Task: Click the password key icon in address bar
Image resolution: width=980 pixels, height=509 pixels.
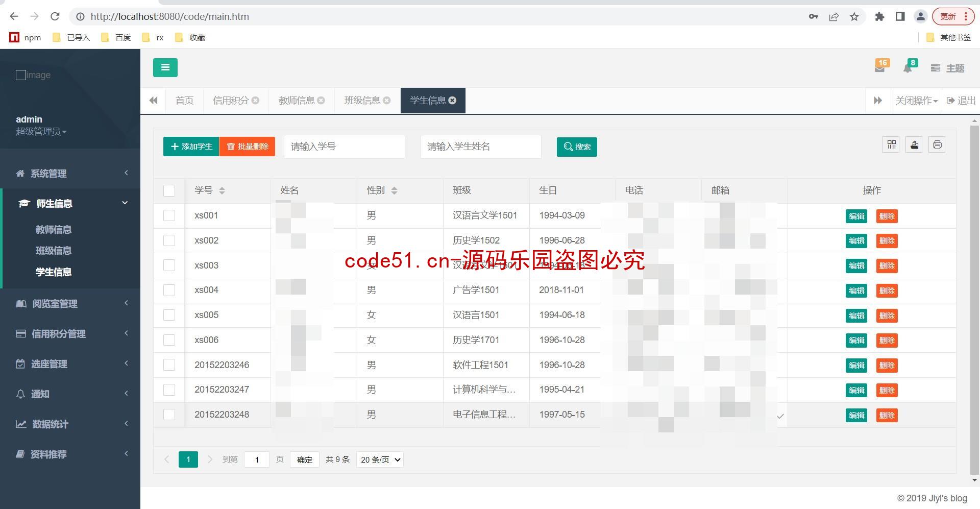Action: pyautogui.click(x=814, y=17)
